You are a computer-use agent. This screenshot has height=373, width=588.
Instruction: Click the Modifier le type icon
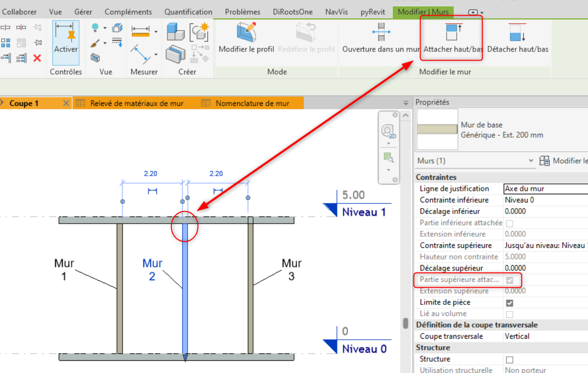(545, 161)
